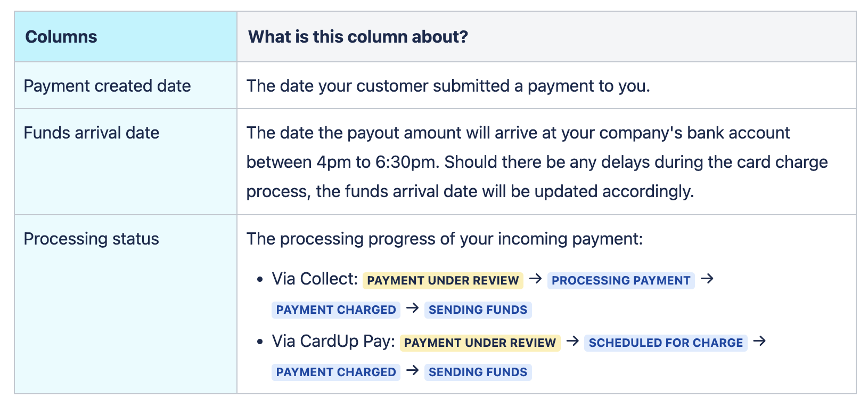Click arrow between Collect PAYMENT CHARGED and SENDING FUNDS
This screenshot has height=406, width=868.
pyautogui.click(x=413, y=308)
